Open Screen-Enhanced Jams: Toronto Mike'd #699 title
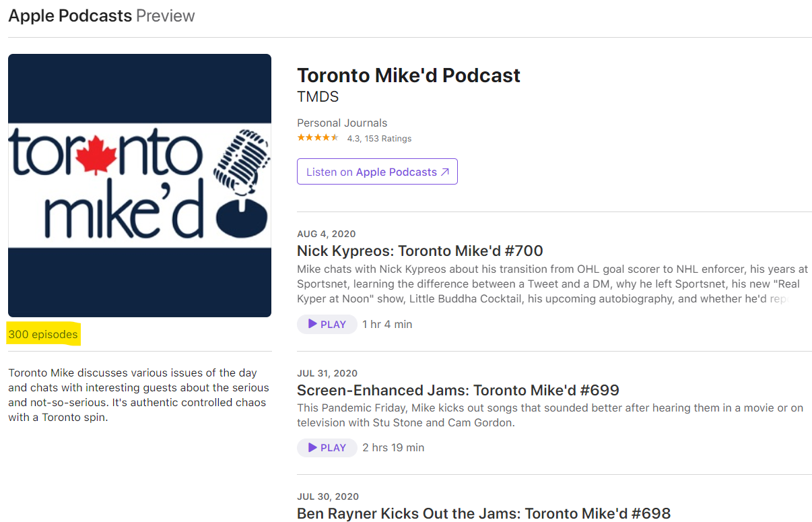 458,390
